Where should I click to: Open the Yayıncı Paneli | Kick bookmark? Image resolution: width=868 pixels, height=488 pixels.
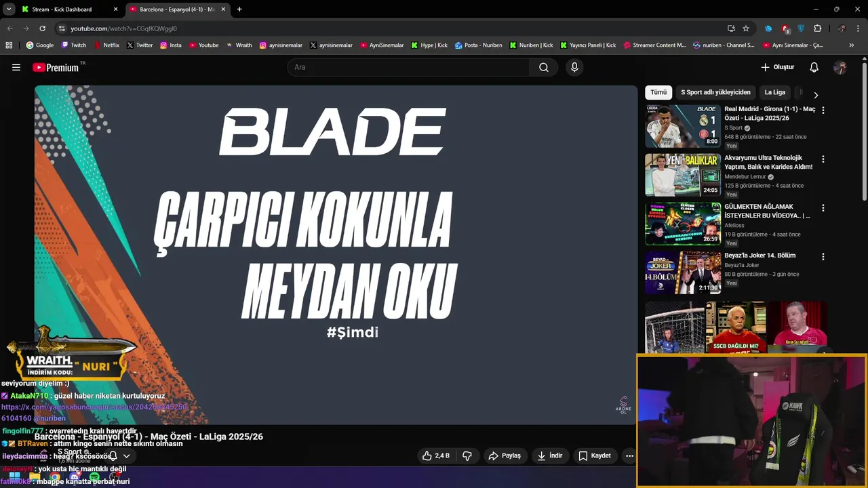pyautogui.click(x=588, y=45)
